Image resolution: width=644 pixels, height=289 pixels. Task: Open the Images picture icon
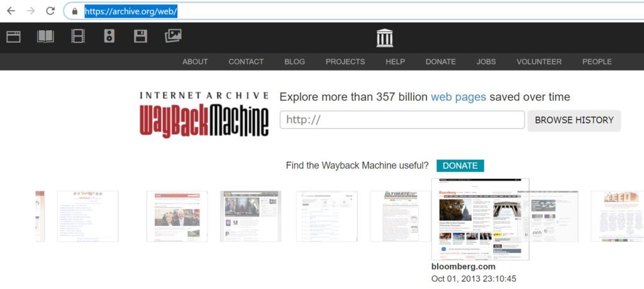173,36
